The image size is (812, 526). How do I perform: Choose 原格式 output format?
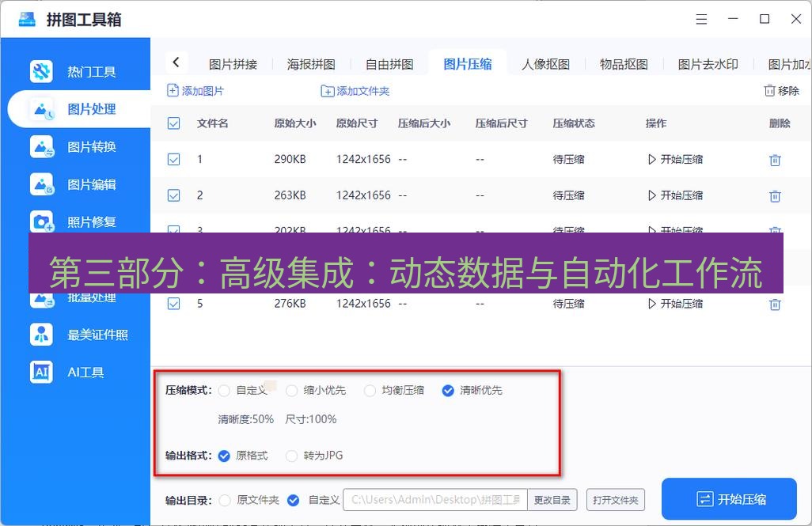pyautogui.click(x=224, y=456)
